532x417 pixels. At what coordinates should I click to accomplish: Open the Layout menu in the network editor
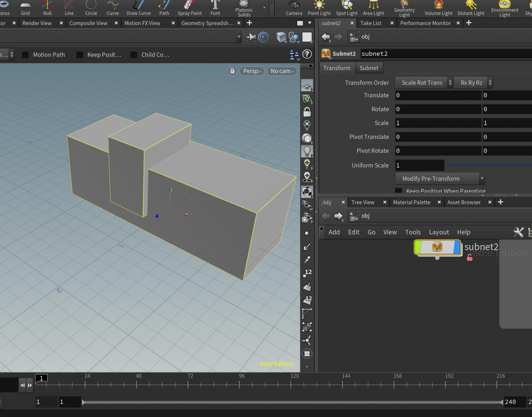point(439,232)
